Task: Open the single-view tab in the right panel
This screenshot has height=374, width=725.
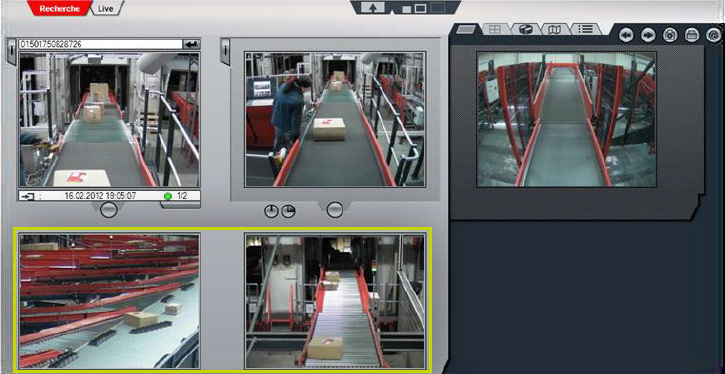Action: tap(467, 30)
